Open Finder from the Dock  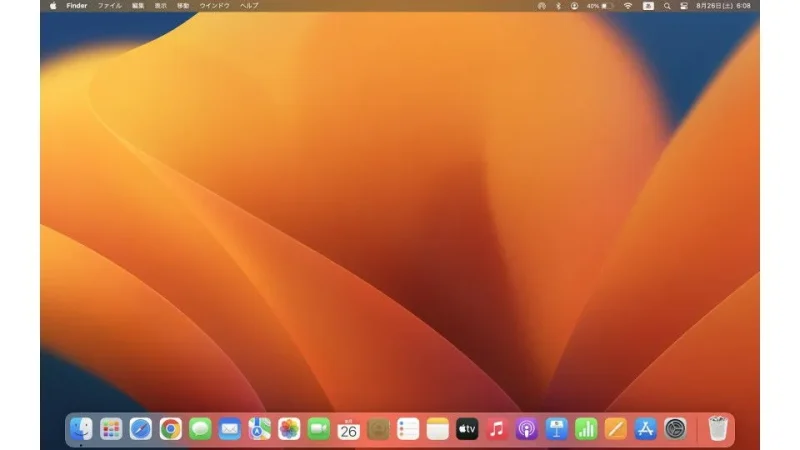81,429
